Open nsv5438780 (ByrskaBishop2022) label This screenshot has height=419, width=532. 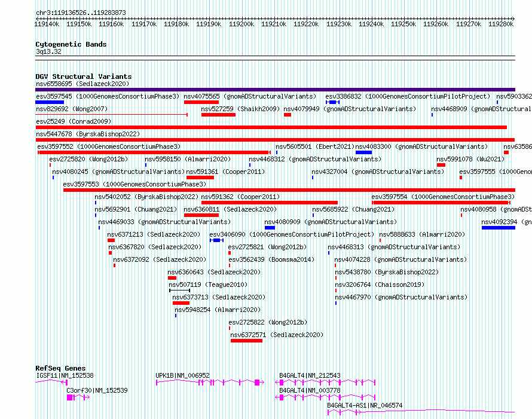(x=387, y=272)
